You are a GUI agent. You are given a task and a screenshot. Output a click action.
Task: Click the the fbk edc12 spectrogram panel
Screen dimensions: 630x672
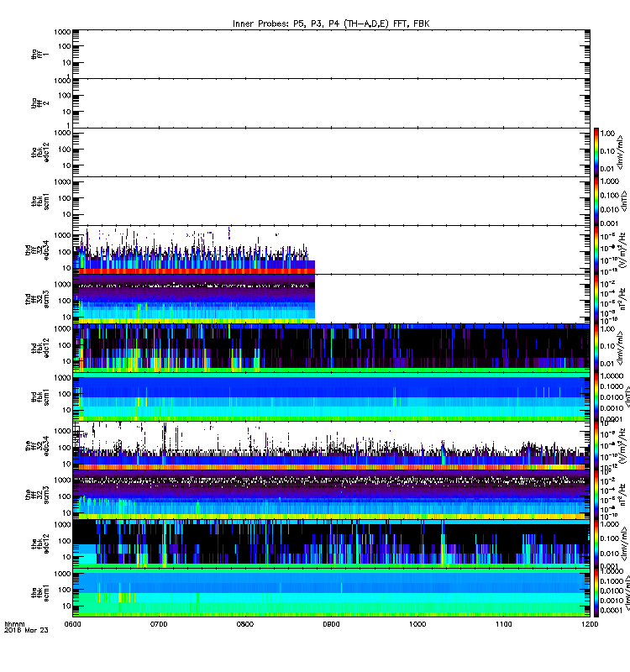coord(331,544)
